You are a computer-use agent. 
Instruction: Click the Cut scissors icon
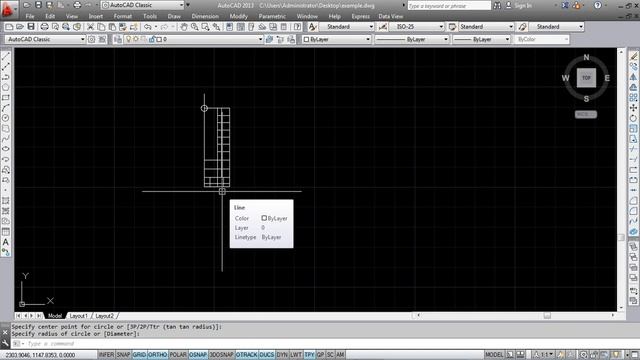click(91, 27)
